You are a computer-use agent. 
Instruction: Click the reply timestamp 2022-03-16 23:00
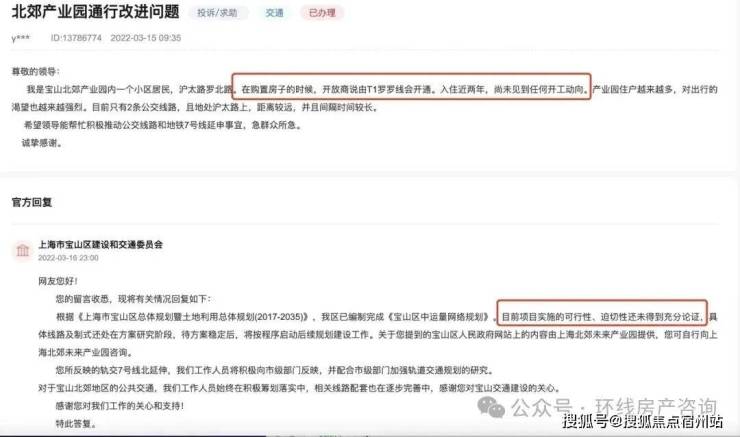tap(68, 258)
